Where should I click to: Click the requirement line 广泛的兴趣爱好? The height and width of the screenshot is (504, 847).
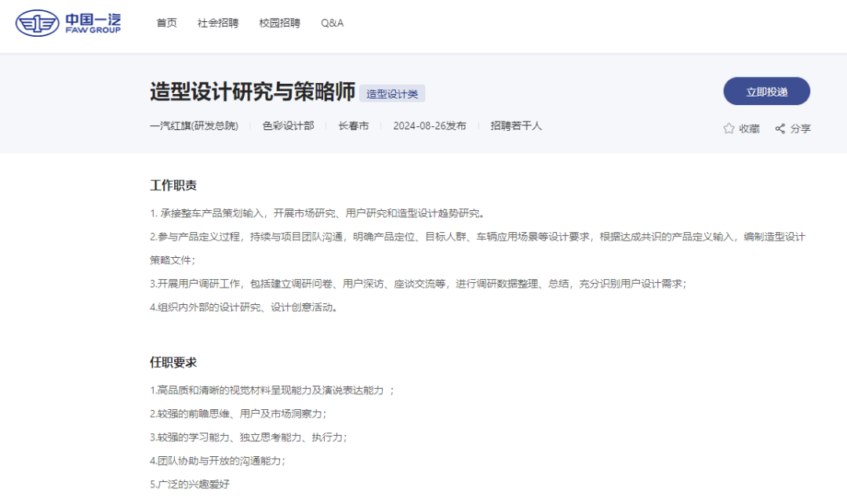(x=191, y=484)
